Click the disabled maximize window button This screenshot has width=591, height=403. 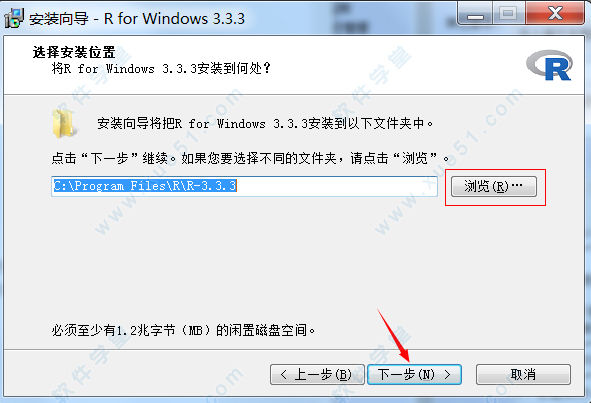tap(508, 14)
